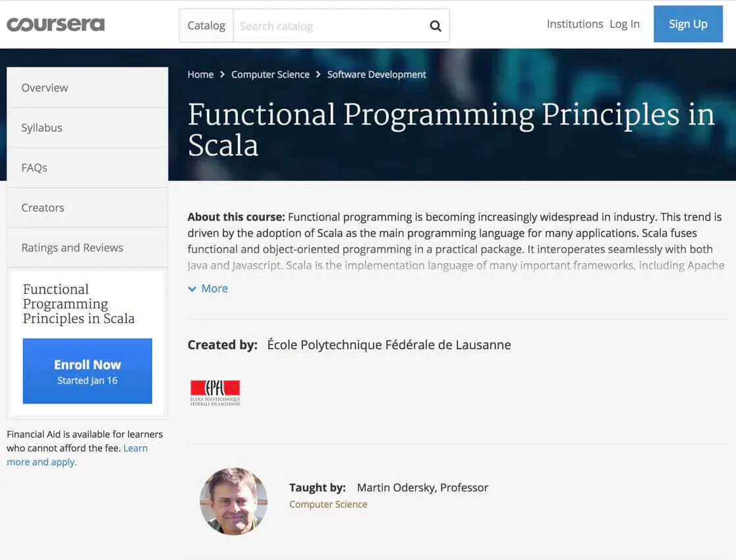
Task: Click the Institutions link
Action: [x=575, y=24]
